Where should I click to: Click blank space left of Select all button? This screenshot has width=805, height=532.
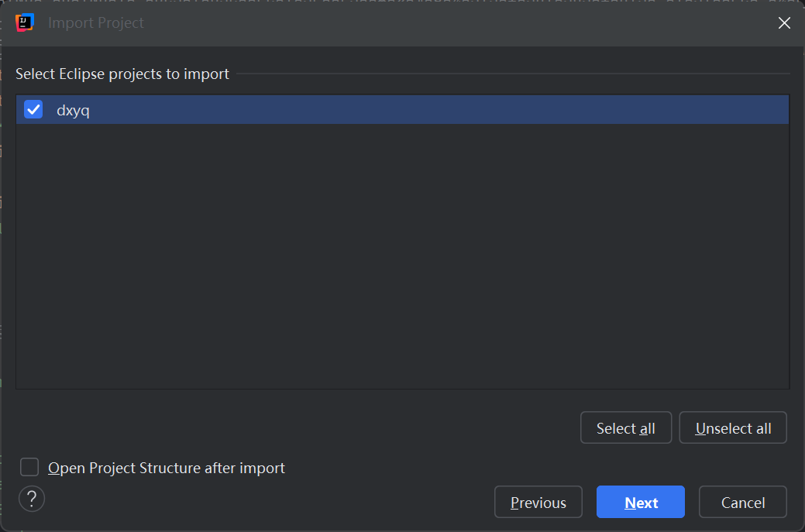310,428
